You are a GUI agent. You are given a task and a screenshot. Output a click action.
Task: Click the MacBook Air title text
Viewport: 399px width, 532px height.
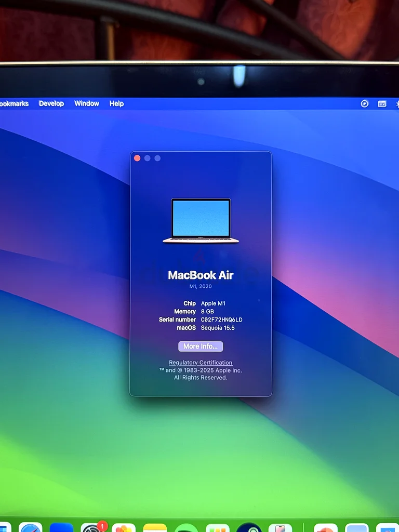coord(201,275)
